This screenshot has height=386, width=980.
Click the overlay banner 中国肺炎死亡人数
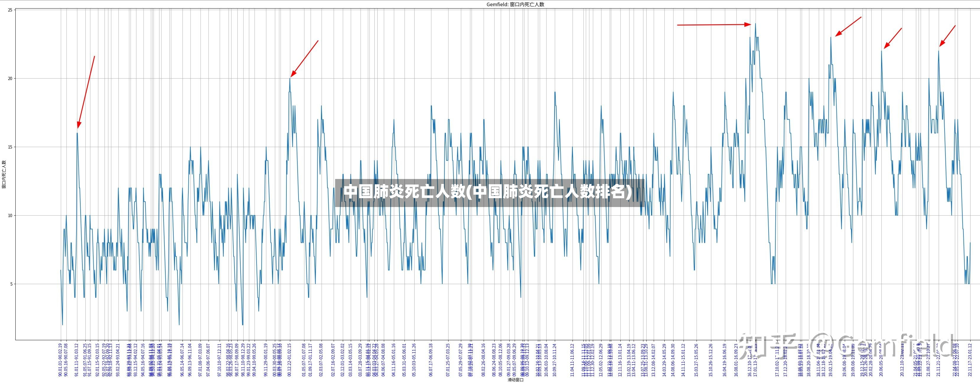coord(489,192)
